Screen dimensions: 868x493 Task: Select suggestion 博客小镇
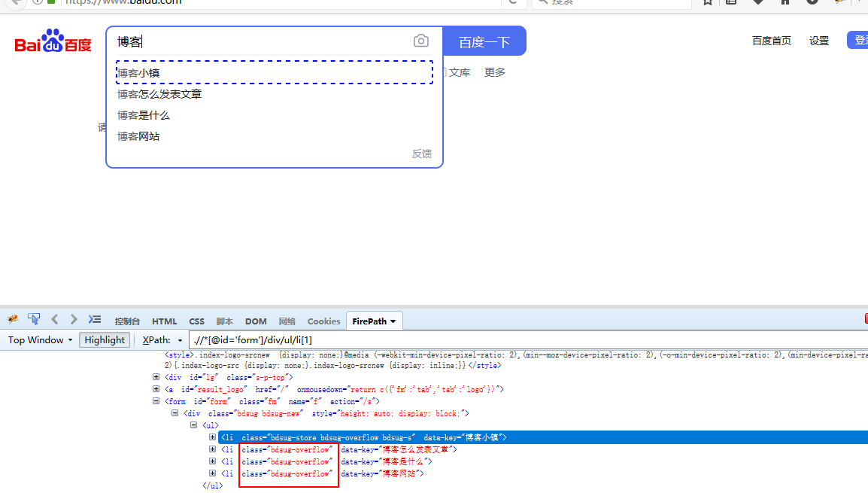coord(275,72)
